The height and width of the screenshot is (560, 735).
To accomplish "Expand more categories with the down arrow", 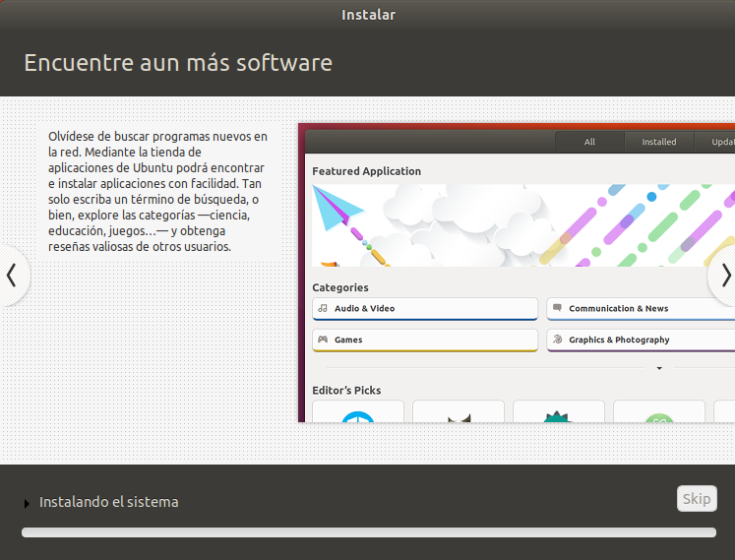I will (659, 368).
